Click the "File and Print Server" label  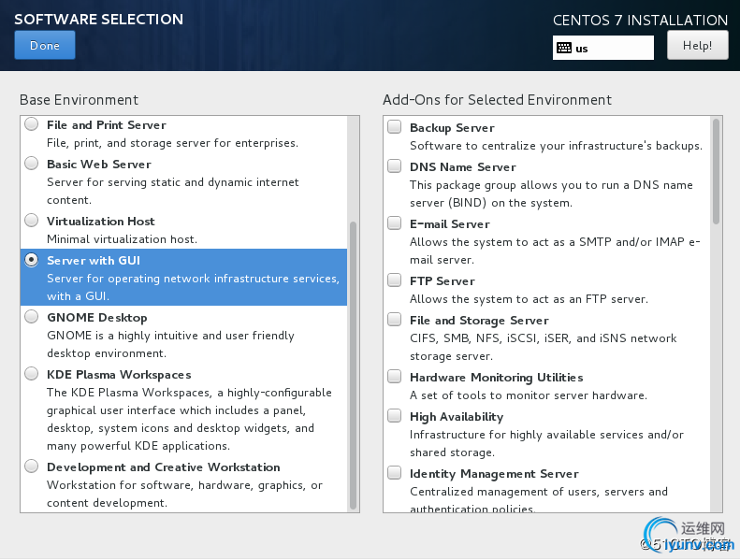(x=107, y=125)
